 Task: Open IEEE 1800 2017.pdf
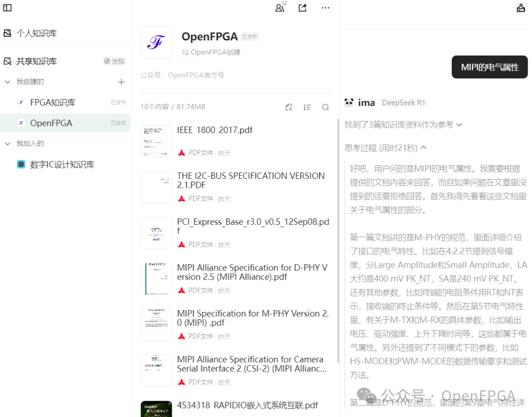click(214, 130)
